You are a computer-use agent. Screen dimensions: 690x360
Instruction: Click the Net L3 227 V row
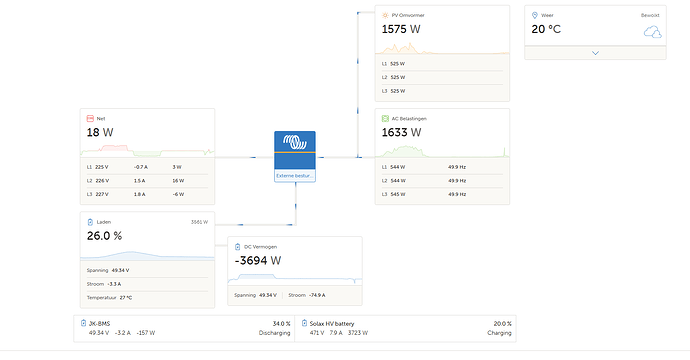coord(147,194)
